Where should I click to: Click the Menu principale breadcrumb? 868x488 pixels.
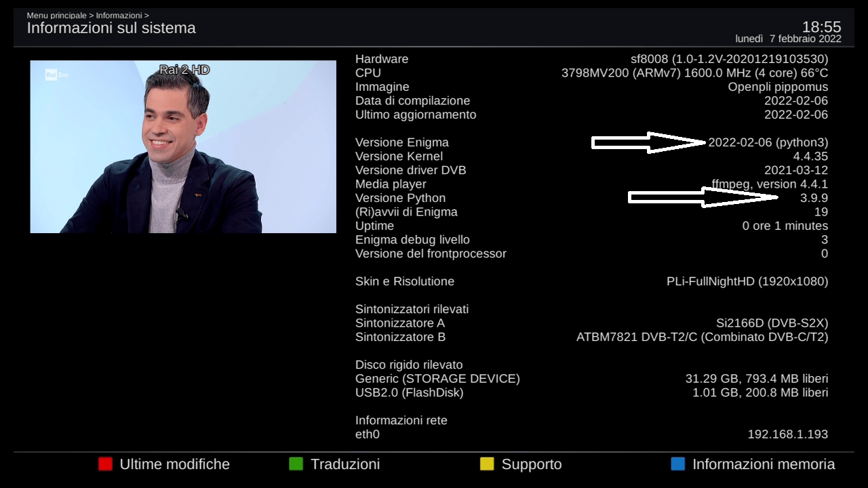(x=56, y=15)
